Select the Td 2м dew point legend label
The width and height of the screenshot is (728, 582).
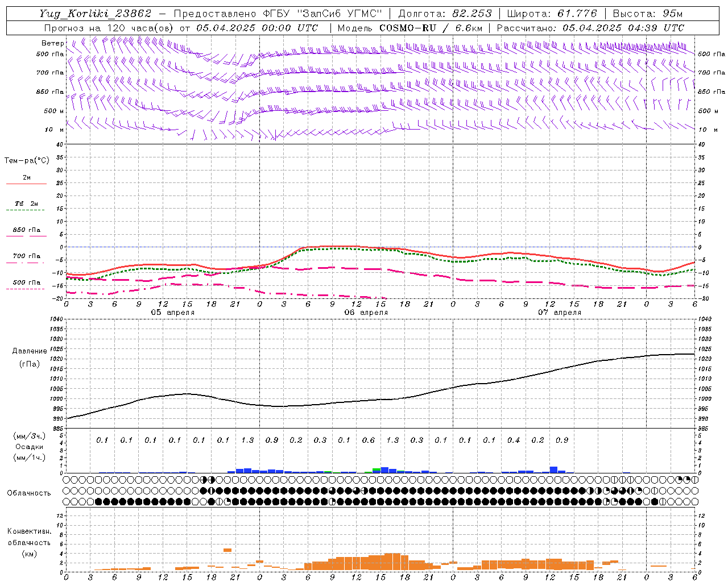pos(26,203)
